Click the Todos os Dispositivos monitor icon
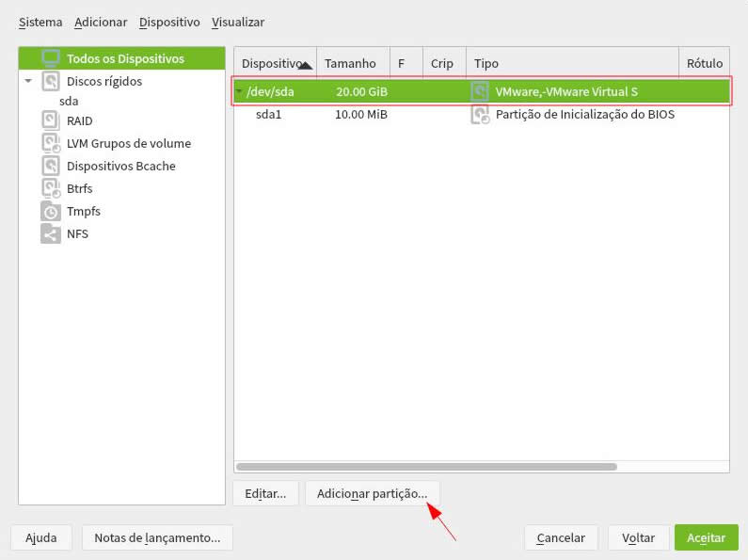This screenshot has width=748, height=560. pos(51,58)
